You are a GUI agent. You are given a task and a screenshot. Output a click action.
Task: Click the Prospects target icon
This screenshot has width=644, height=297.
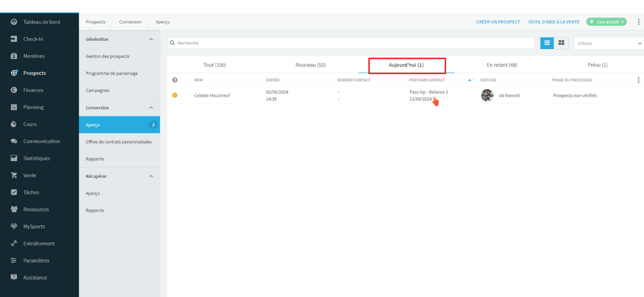pyautogui.click(x=14, y=73)
